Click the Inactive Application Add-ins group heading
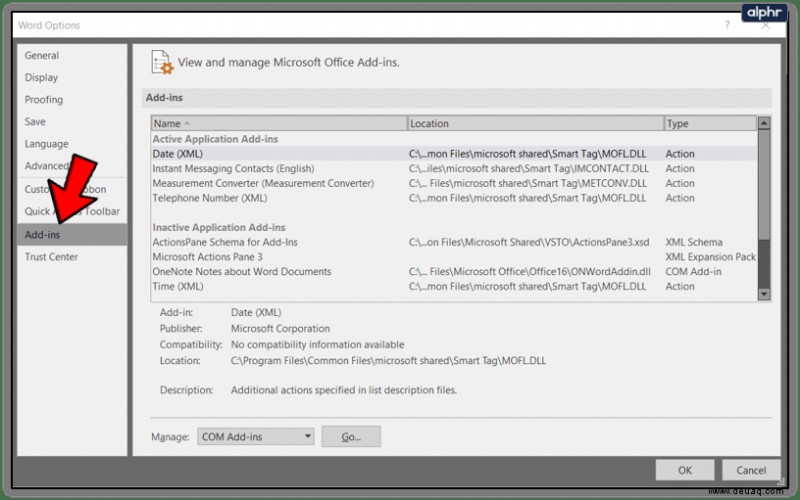800x500 pixels. point(219,228)
